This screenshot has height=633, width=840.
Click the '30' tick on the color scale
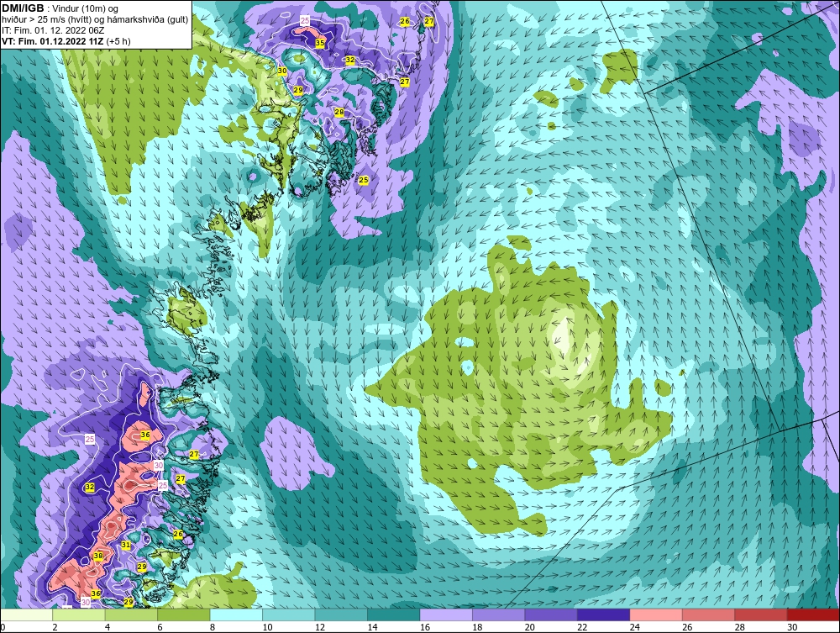click(x=792, y=627)
